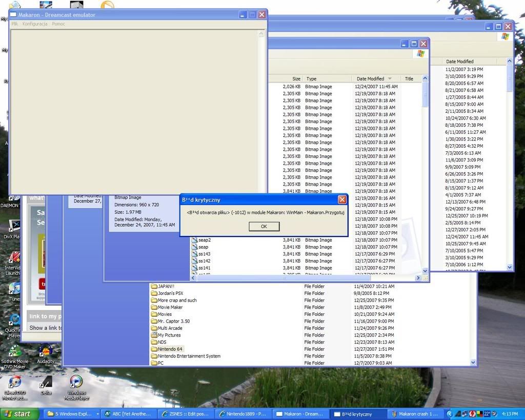Select the ss141 bitmap file
The height and width of the screenshot is (420, 525).
201,268
